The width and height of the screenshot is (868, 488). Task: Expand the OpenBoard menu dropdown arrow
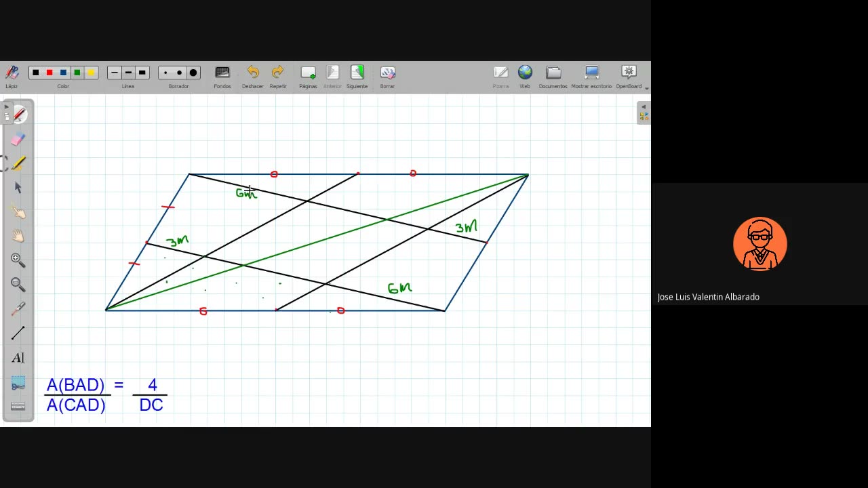click(x=646, y=87)
